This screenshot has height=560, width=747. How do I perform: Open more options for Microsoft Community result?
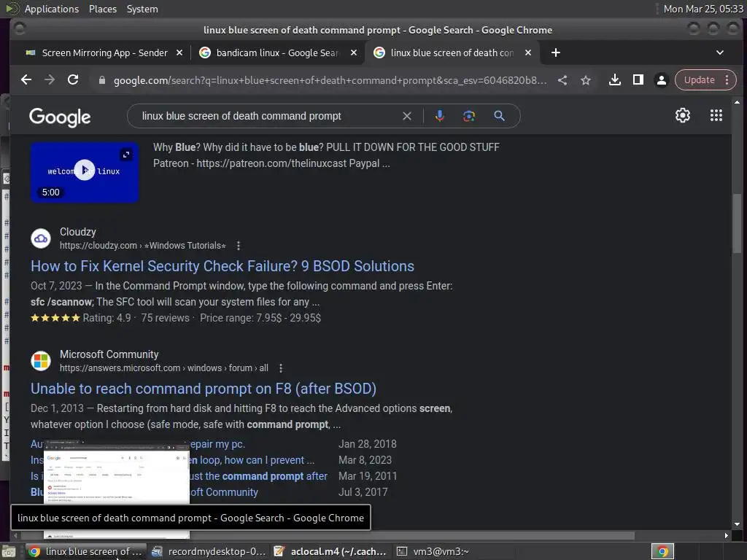click(x=281, y=368)
